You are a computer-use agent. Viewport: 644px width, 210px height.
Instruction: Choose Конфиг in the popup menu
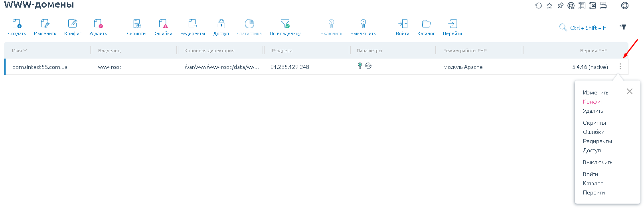pos(593,102)
